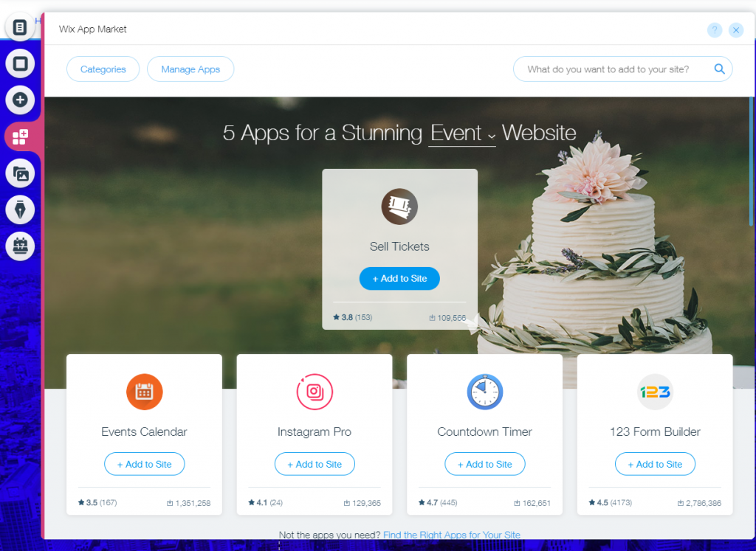
Task: Add 123 Form Builder to site
Action: click(655, 464)
